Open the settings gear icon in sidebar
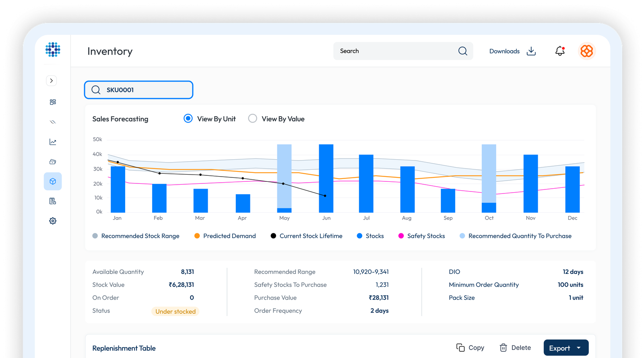The image size is (644, 358). 53,221
